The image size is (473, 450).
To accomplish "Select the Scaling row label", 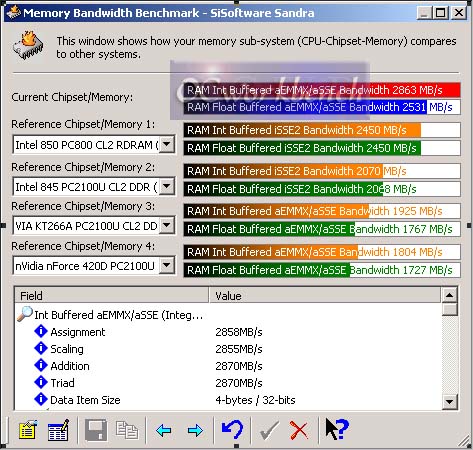I will point(67,349).
